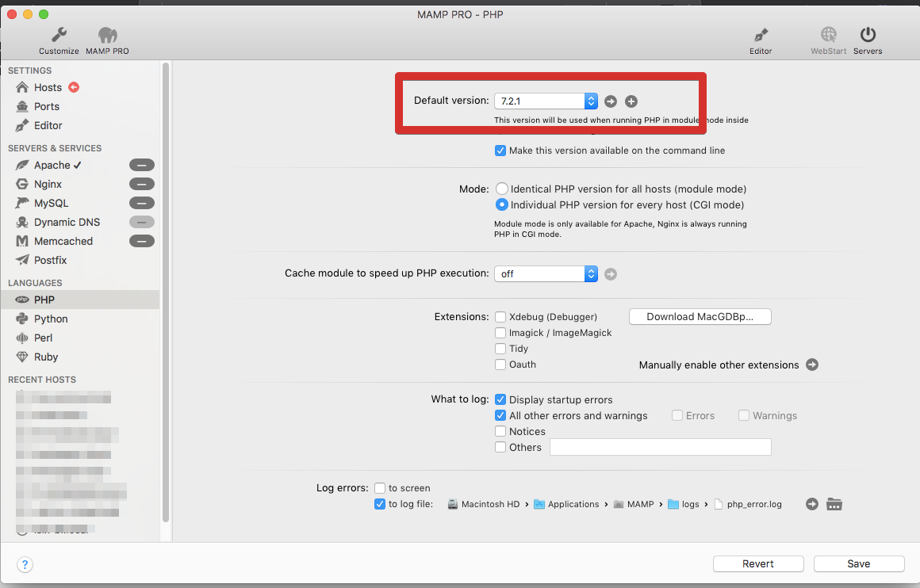This screenshot has height=588, width=920.
Task: Check the Others logging option
Action: pos(500,447)
